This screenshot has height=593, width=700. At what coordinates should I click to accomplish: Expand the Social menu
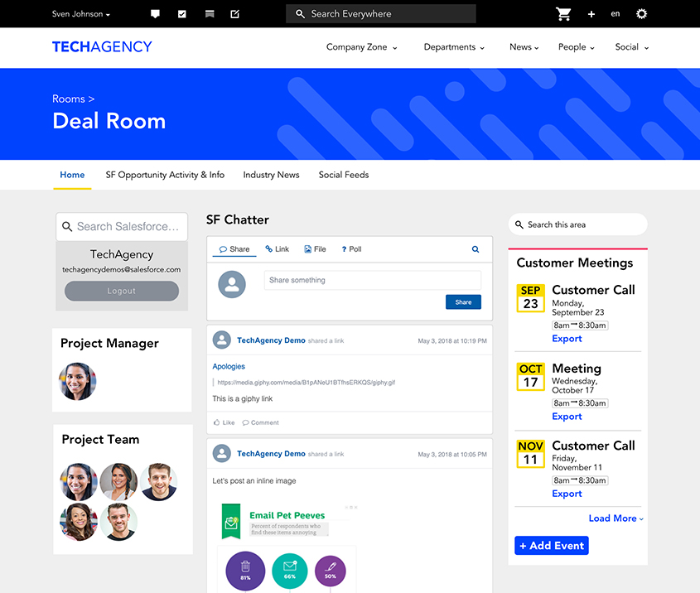(632, 47)
